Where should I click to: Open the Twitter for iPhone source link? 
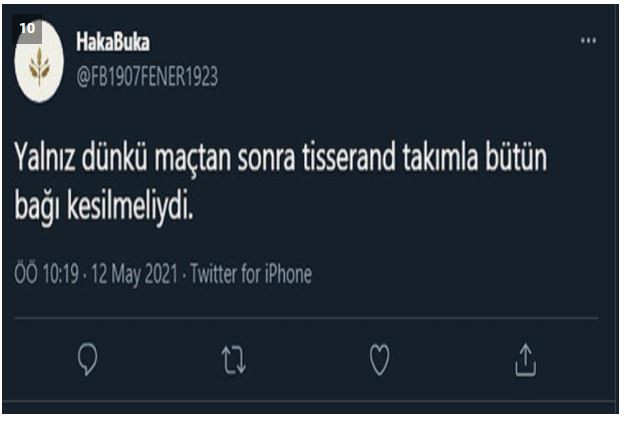coord(250,273)
